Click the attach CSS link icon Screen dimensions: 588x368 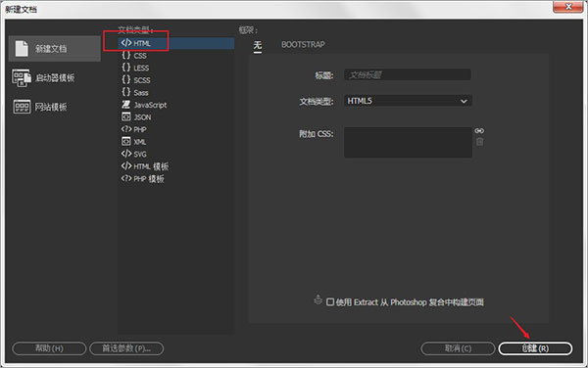tap(479, 130)
